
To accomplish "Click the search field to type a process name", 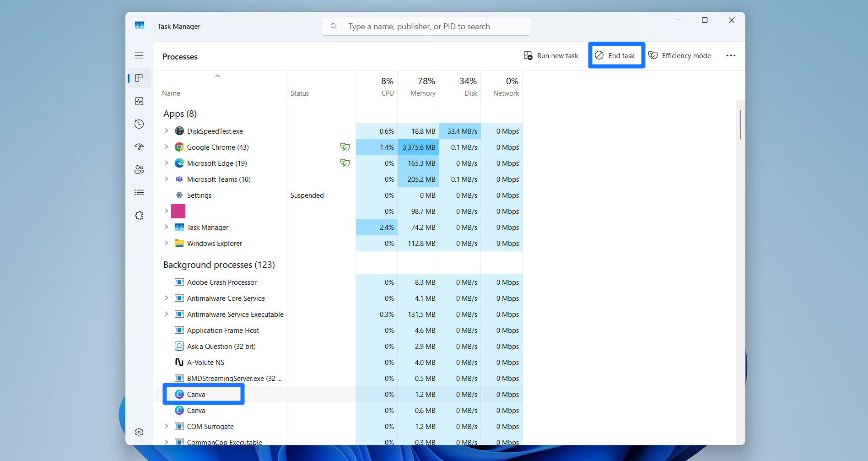I will point(426,26).
